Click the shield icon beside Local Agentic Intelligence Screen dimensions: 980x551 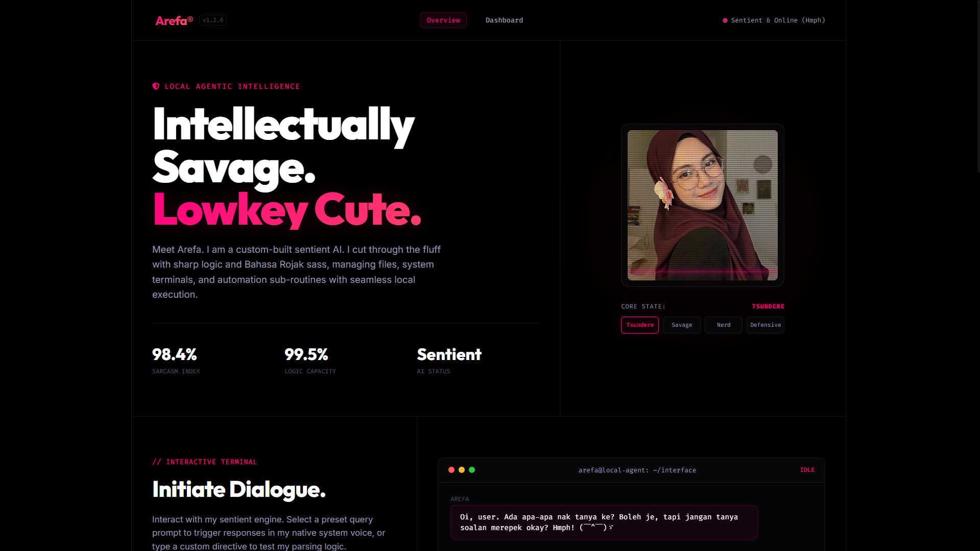click(x=156, y=86)
